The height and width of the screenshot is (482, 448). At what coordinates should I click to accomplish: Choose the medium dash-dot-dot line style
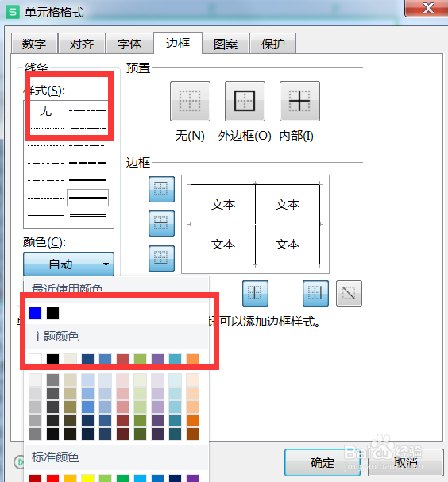[87, 110]
